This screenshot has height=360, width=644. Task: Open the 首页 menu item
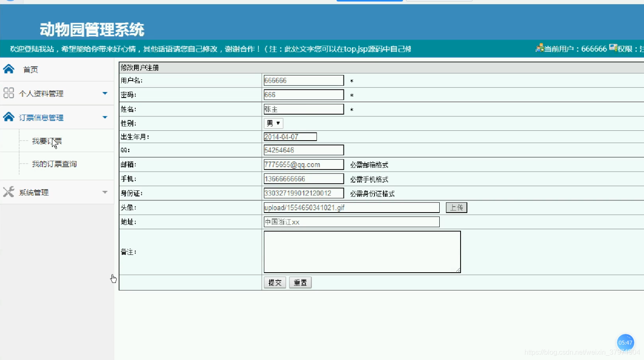click(x=30, y=69)
